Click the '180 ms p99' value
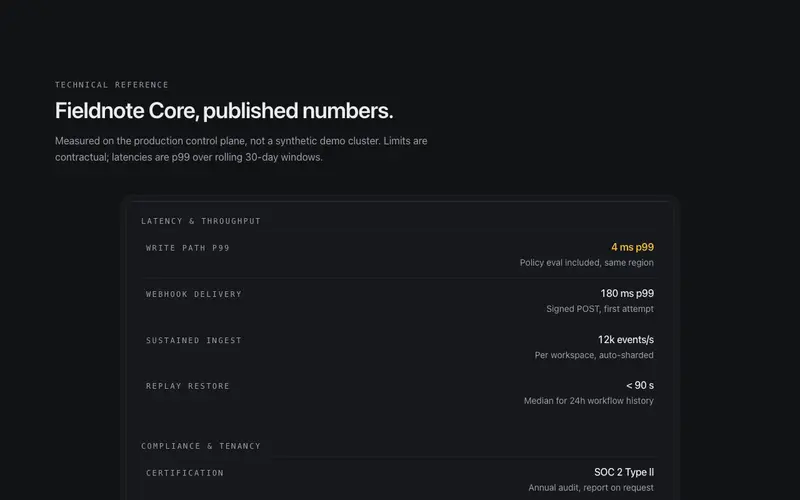800x500 pixels. (627, 293)
